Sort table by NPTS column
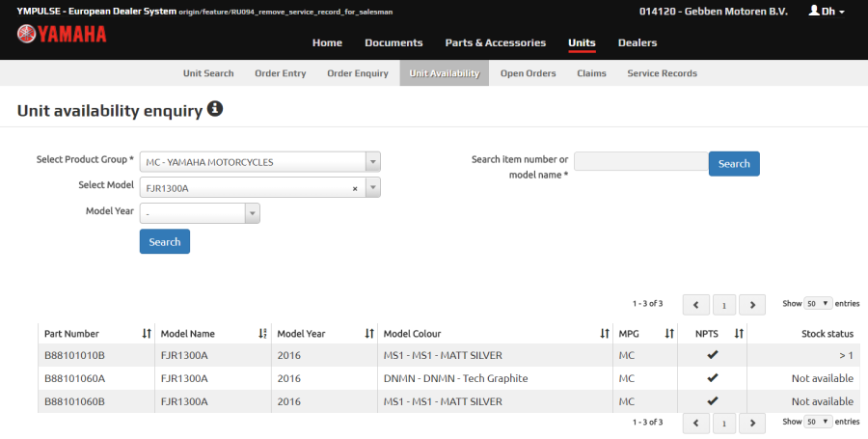The image size is (868, 439). 739,333
